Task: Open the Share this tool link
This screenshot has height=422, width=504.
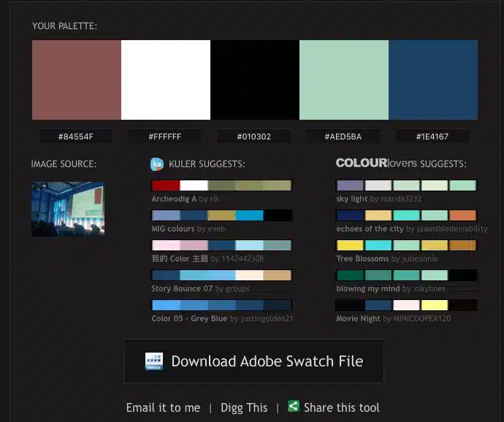Action: [x=341, y=407]
